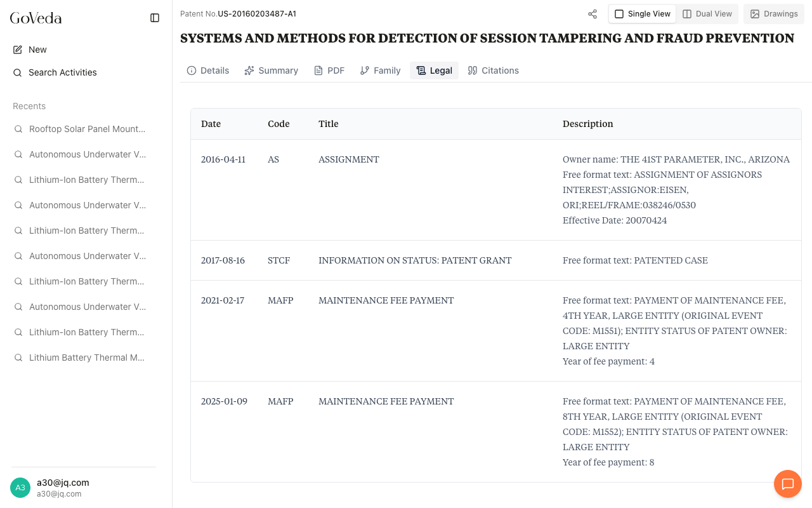Open Search Activities

pyautogui.click(x=62, y=72)
